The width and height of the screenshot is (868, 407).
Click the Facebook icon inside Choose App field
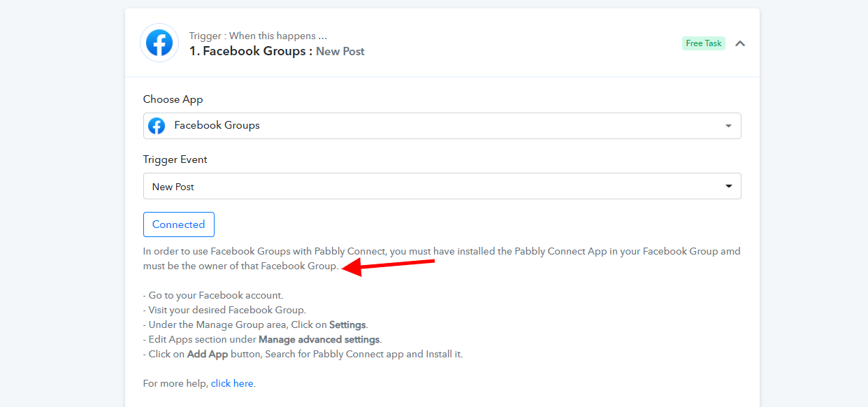(x=157, y=126)
